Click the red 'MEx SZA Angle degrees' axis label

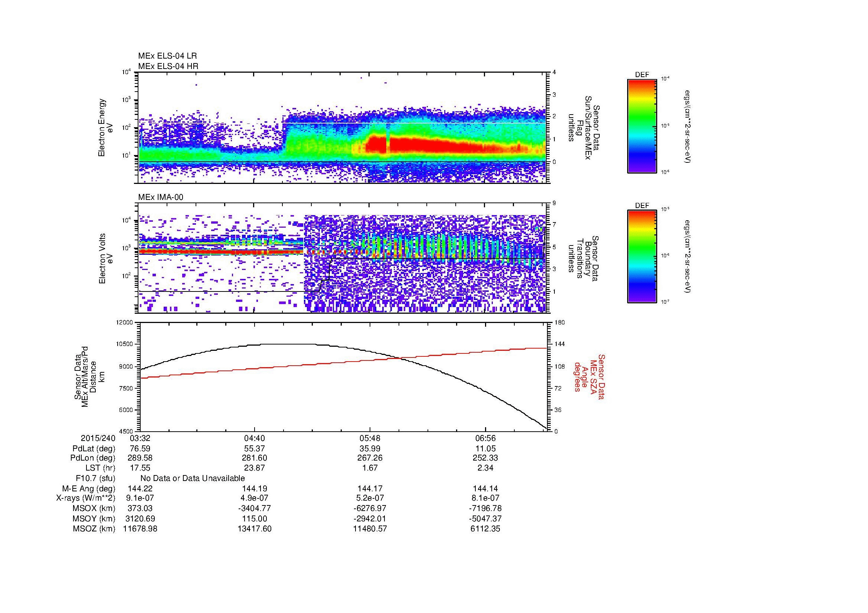[x=589, y=376]
